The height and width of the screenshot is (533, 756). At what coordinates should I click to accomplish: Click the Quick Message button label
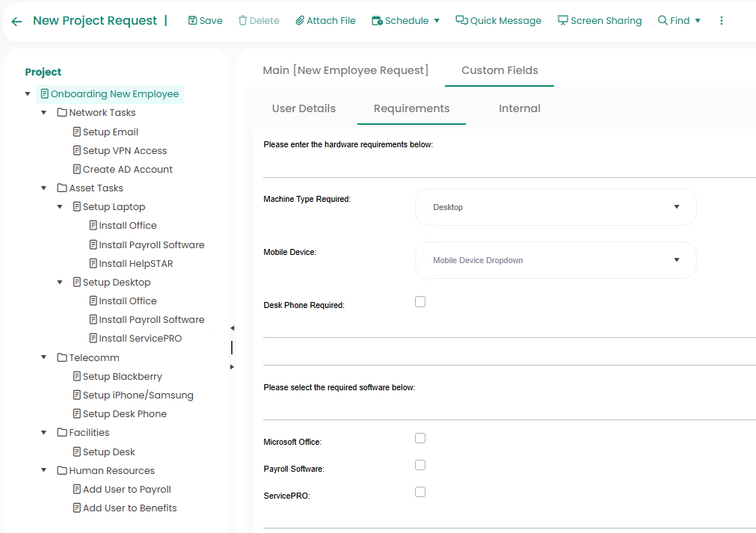tap(505, 21)
